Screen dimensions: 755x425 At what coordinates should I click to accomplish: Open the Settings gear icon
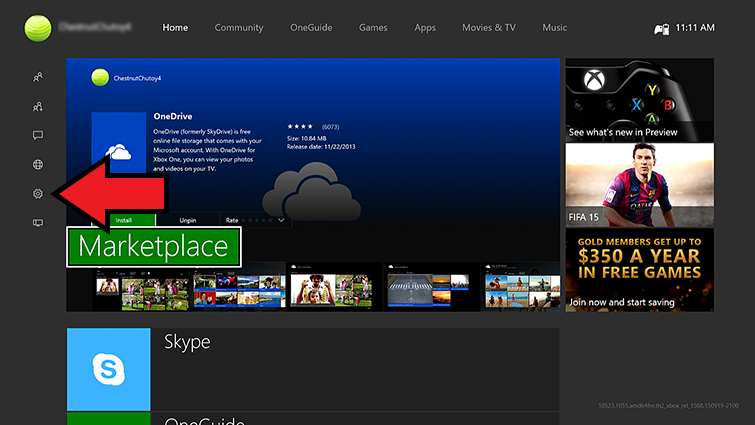pyautogui.click(x=38, y=193)
